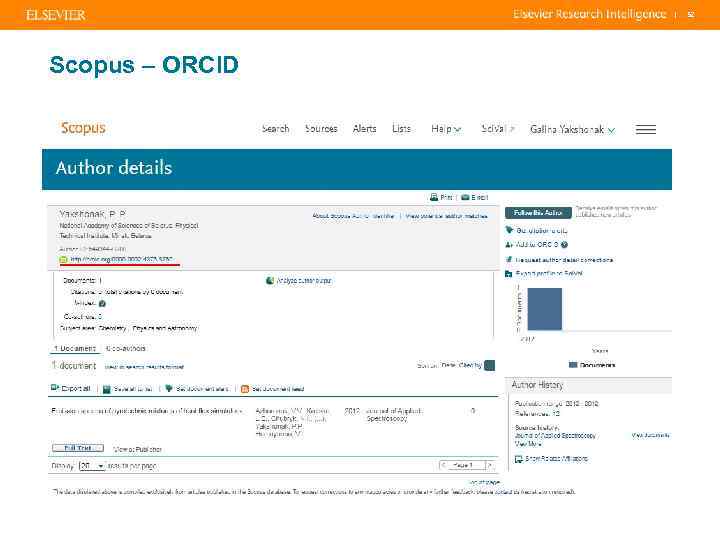The image size is (720, 540).
Task: Click the Email envelope icon
Action: (x=465, y=197)
